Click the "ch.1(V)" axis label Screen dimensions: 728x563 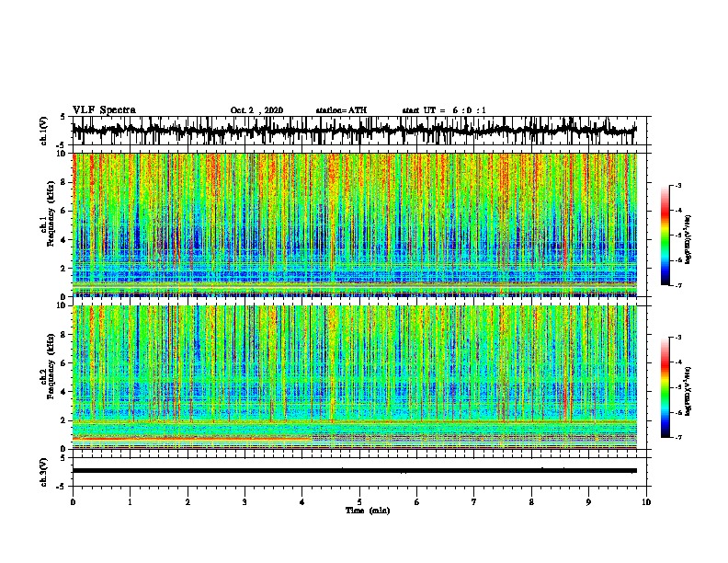[43, 131]
